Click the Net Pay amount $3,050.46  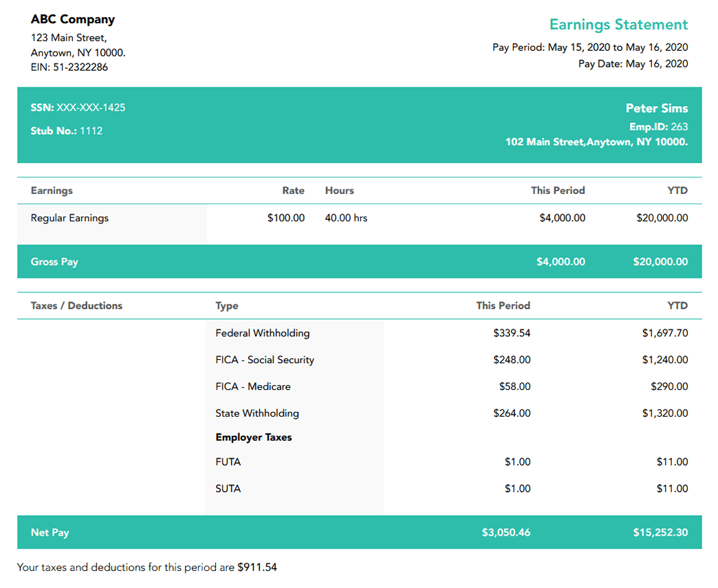pos(505,532)
